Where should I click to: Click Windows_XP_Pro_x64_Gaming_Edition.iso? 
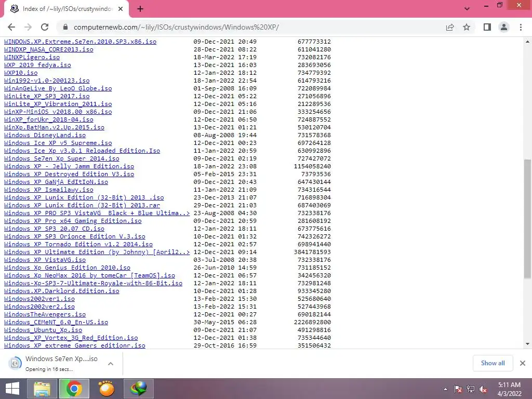(x=73, y=221)
